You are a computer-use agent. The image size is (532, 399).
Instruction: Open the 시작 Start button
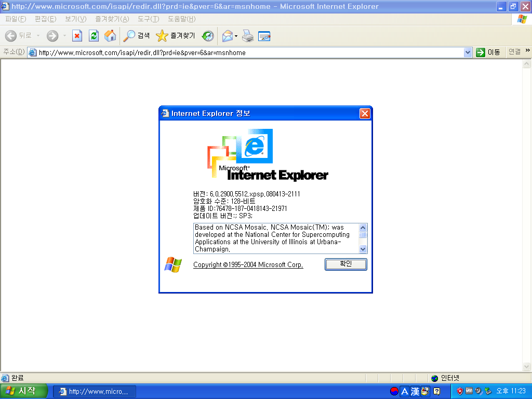[x=23, y=391]
